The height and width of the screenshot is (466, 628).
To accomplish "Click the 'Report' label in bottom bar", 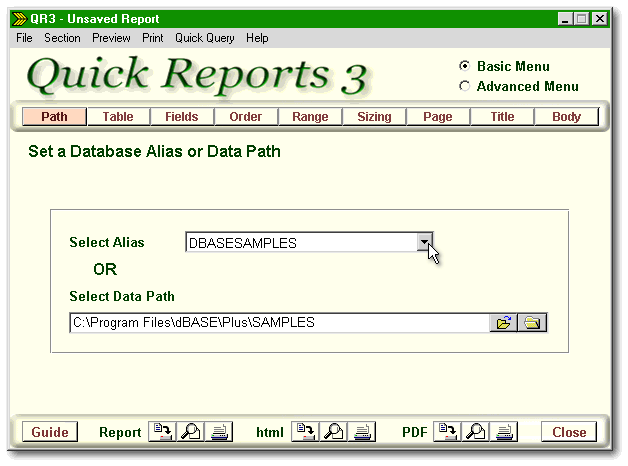I will pos(120,432).
